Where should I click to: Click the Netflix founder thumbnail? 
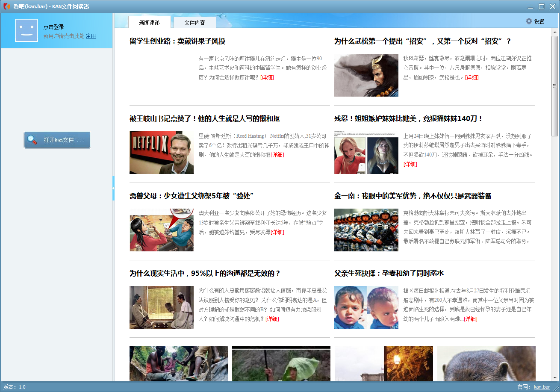(x=162, y=153)
